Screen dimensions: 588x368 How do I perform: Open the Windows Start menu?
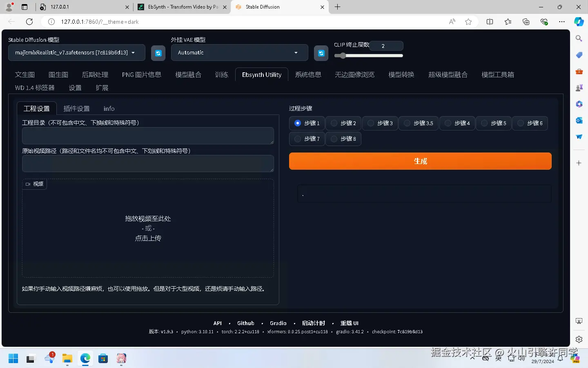pos(13,359)
